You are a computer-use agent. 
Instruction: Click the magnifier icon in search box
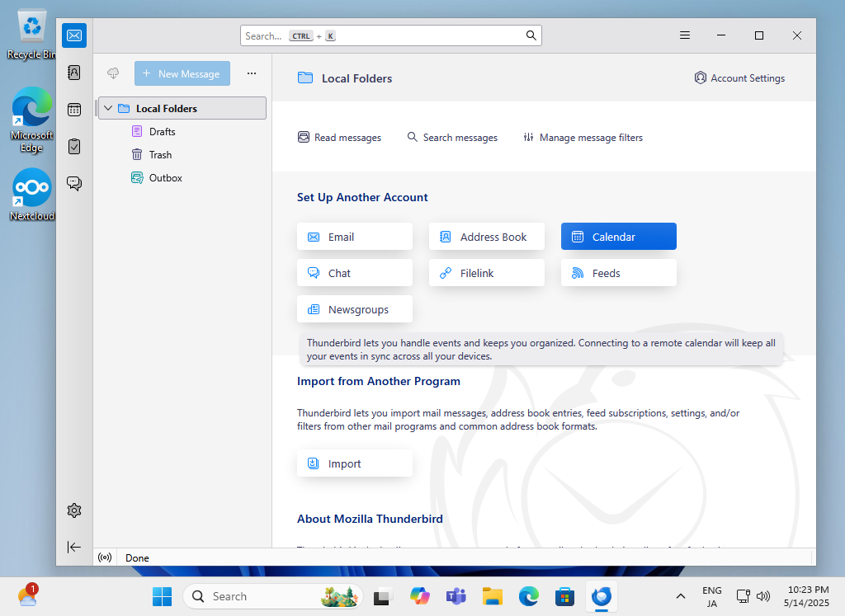531,35
